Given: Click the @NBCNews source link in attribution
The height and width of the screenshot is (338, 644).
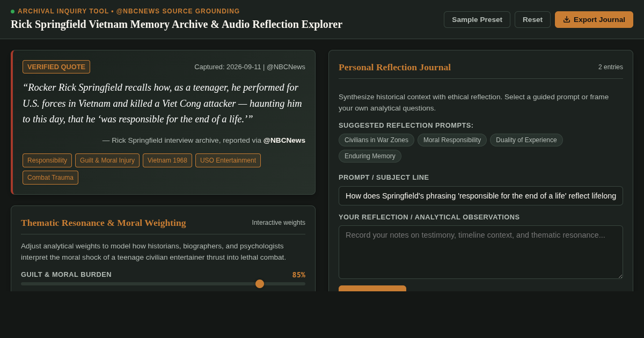Looking at the screenshot, I should coord(284,140).
